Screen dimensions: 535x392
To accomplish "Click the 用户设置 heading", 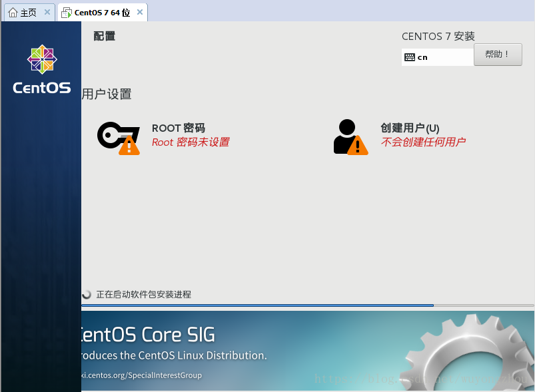I will pos(107,94).
